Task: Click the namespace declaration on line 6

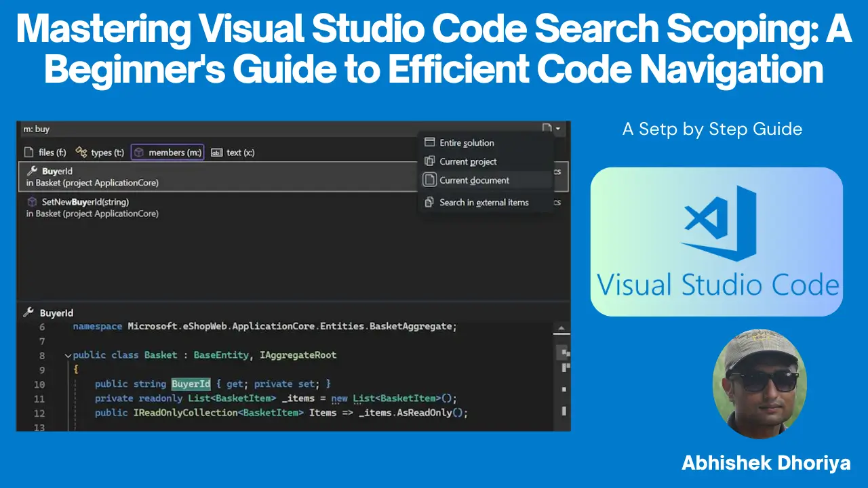Action: coord(264,327)
